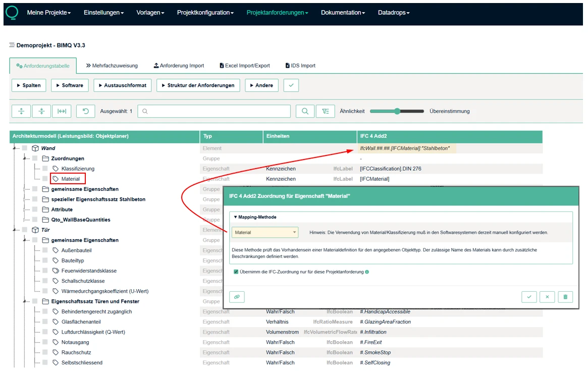The image size is (588, 371).
Task: Click the fit column width icon
Action: (x=62, y=112)
